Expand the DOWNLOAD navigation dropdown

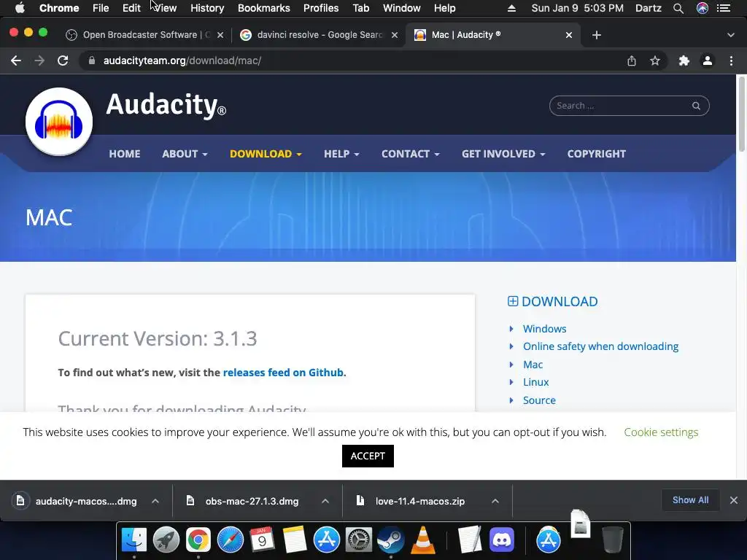click(266, 154)
